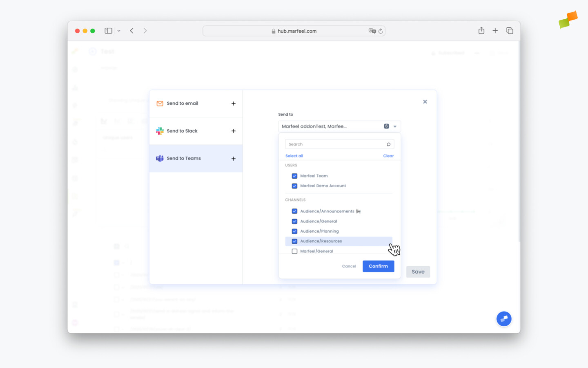The height and width of the screenshot is (368, 588).
Task: Open the Marfeel widget in the bottom right corner
Action: tap(504, 319)
